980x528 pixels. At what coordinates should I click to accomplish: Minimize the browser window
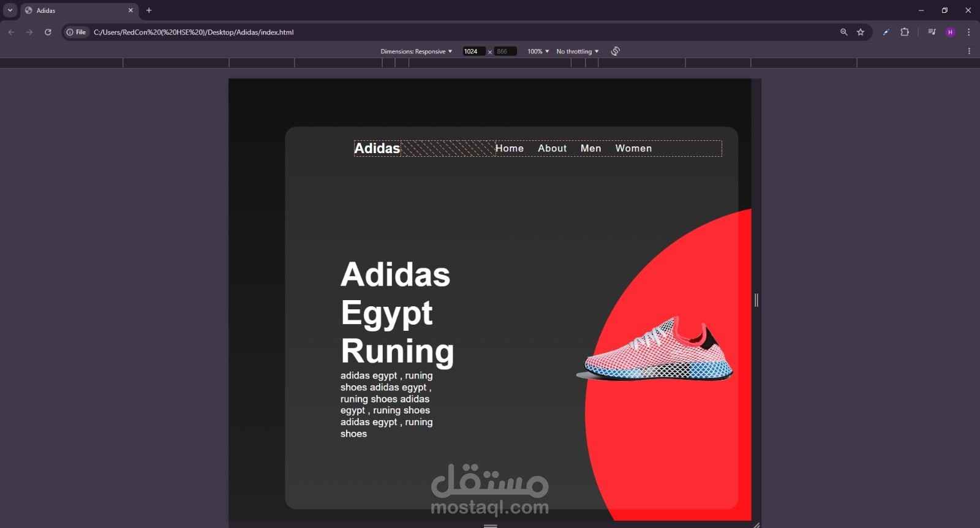click(x=921, y=10)
